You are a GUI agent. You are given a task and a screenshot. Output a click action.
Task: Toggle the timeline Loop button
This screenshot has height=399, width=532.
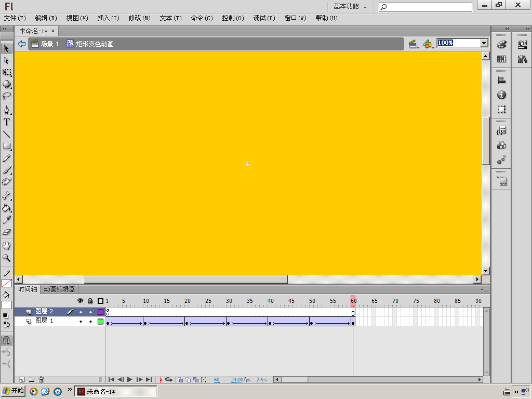(169, 380)
